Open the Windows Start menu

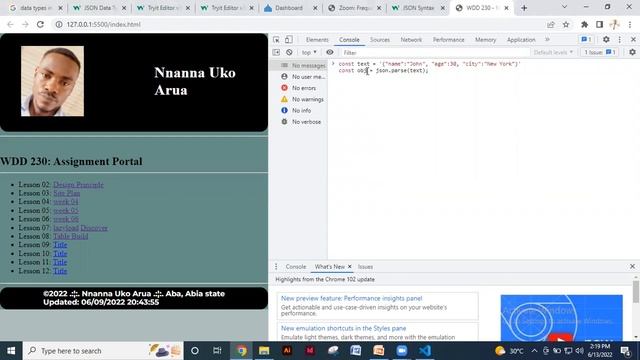11,351
